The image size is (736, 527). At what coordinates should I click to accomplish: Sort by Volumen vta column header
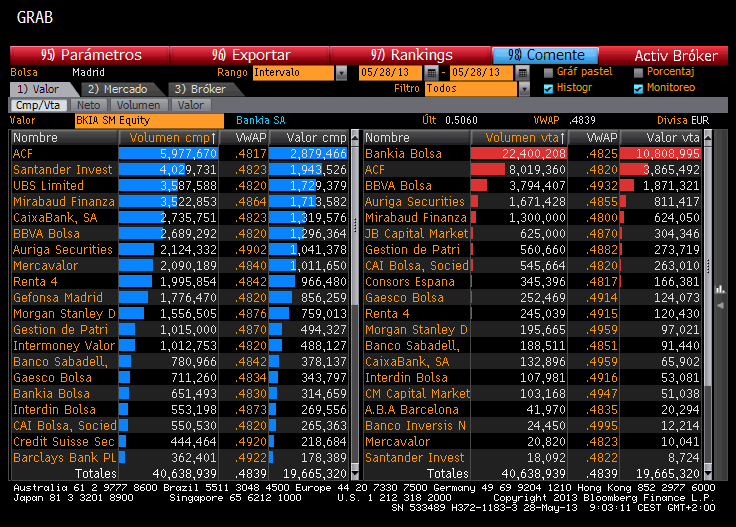pos(519,138)
